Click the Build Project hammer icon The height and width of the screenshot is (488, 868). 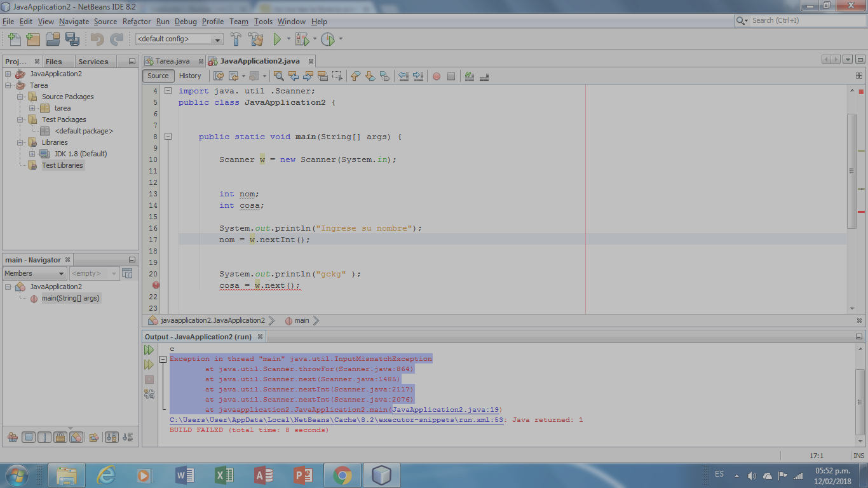pyautogui.click(x=236, y=39)
